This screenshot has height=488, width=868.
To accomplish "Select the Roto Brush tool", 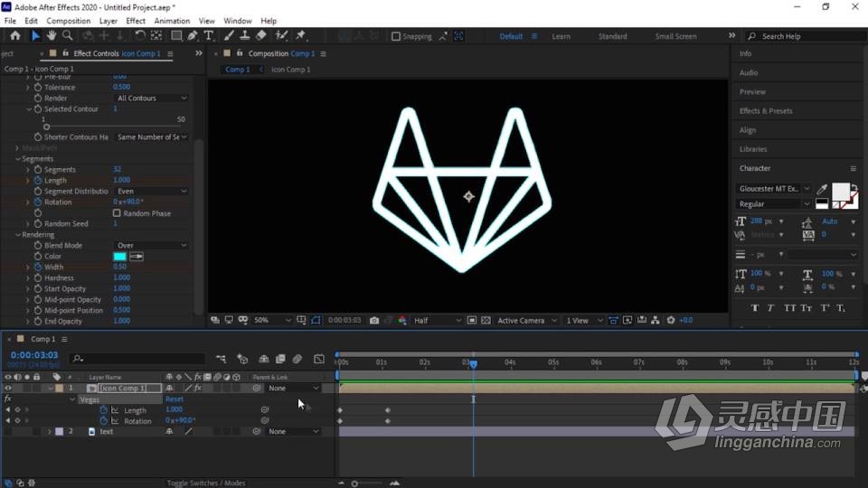I will [281, 36].
